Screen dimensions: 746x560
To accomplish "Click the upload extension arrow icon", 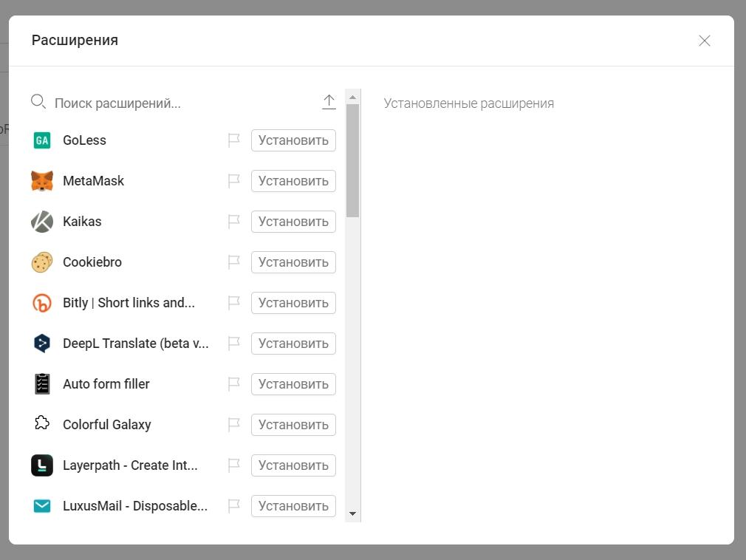I will point(329,102).
